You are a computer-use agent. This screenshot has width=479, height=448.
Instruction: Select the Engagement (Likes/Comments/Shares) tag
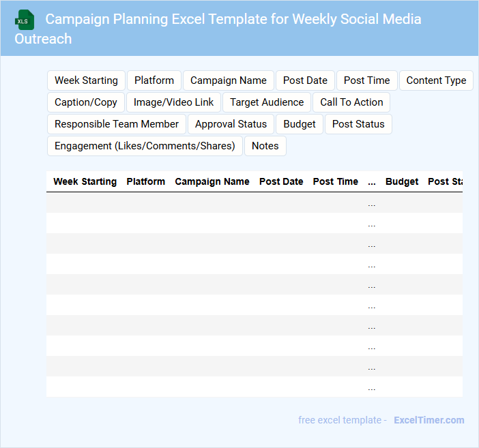145,146
